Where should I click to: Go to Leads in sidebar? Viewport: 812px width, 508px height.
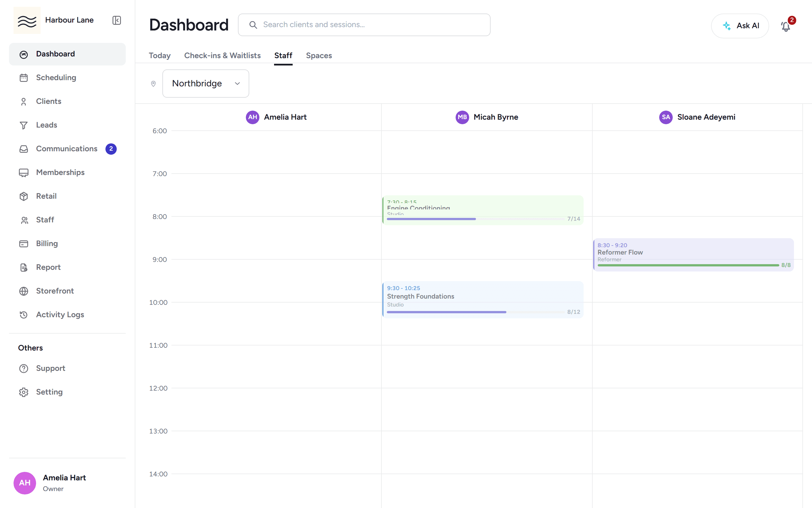[x=67, y=125]
